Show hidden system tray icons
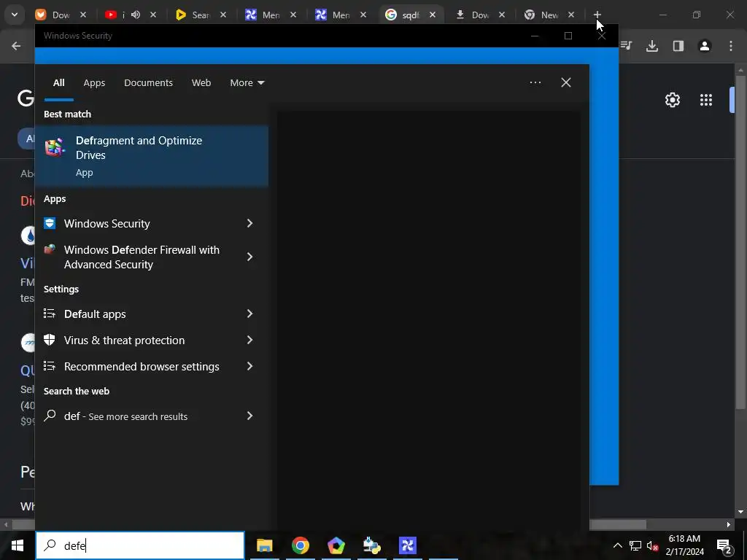Viewport: 747px width, 560px height. 617,545
